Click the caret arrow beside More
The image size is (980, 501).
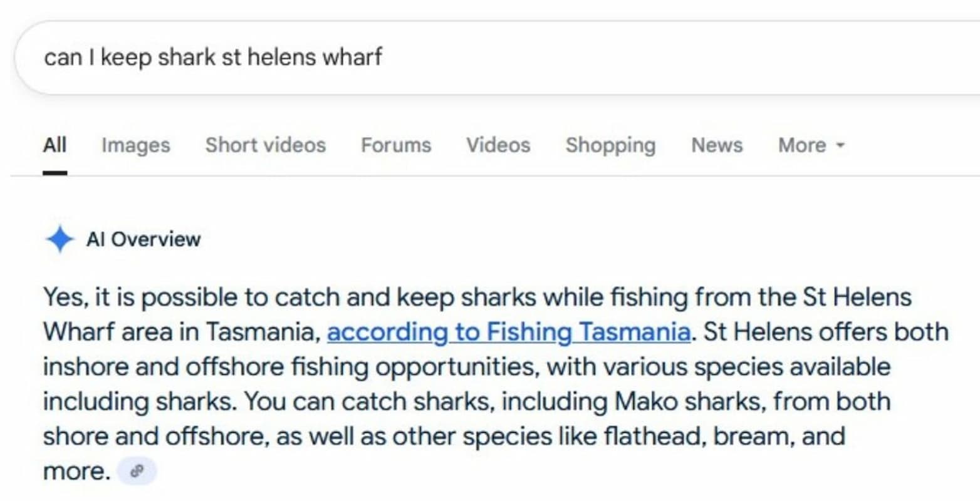click(x=840, y=145)
